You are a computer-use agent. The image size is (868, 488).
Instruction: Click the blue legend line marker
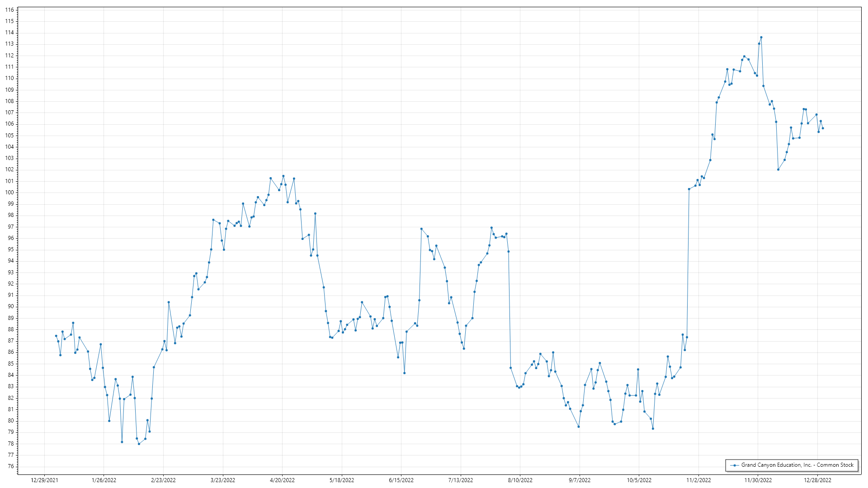[x=735, y=465]
